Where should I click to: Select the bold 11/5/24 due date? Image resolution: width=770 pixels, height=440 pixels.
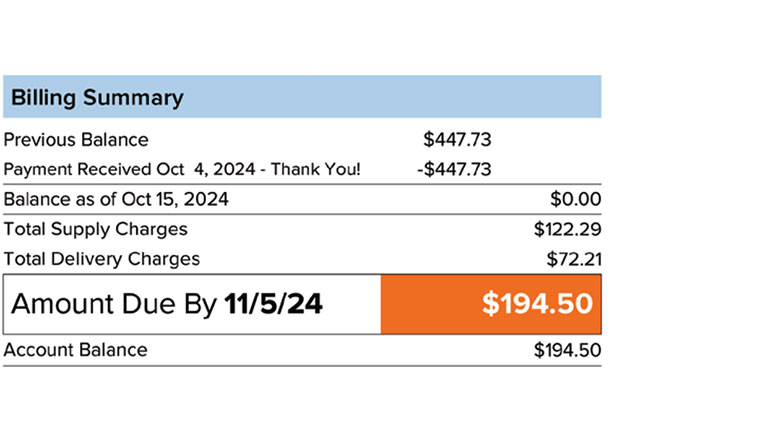tap(274, 304)
